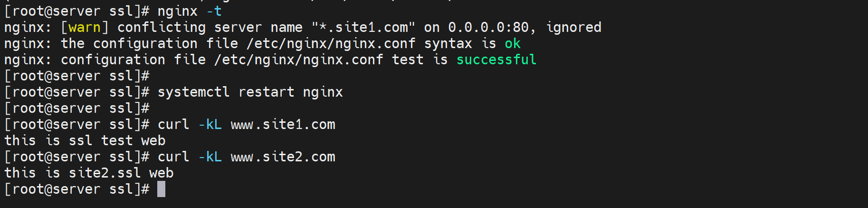Image resolution: width=868 pixels, height=208 pixels.
Task: Click the 'systemctl' command word
Action: 193,92
